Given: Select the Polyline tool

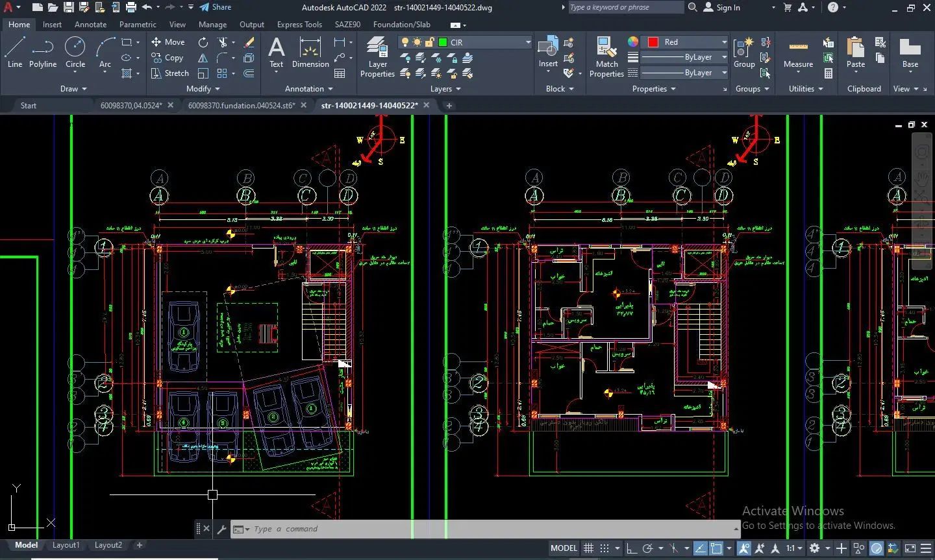Looking at the screenshot, I should click(43, 52).
